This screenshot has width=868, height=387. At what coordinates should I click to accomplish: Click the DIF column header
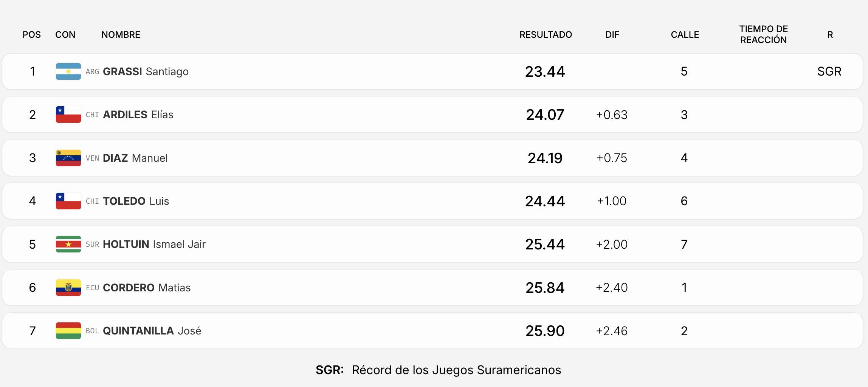pos(612,35)
